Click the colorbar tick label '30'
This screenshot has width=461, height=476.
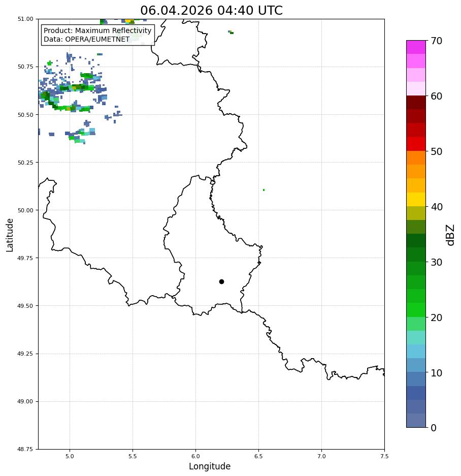[x=437, y=262]
